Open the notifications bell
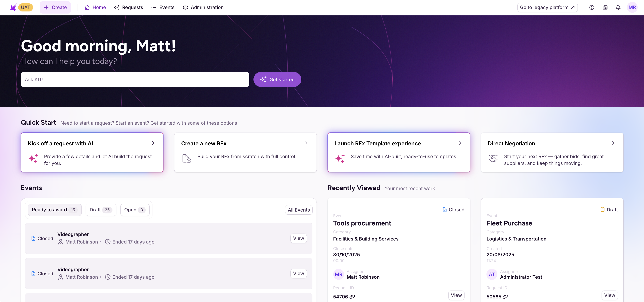The height and width of the screenshot is (302, 644). click(618, 8)
